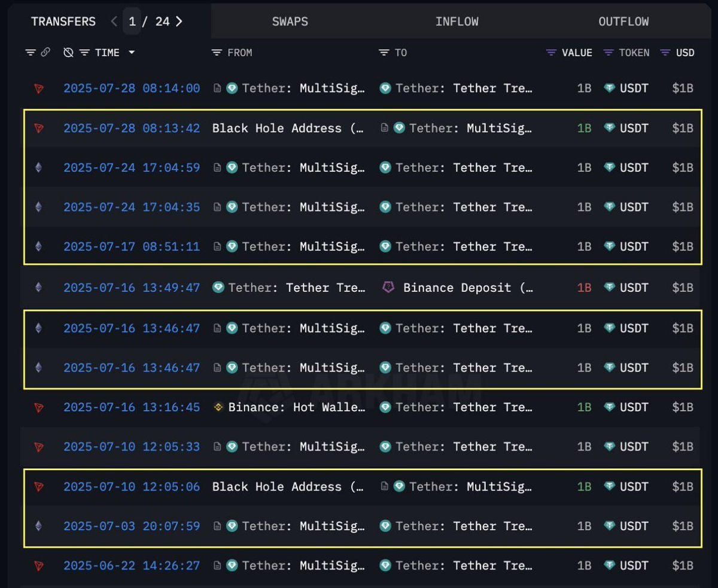Viewport: 718px width, 588px height.
Task: Click the page number field showing 1
Action: click(x=132, y=22)
